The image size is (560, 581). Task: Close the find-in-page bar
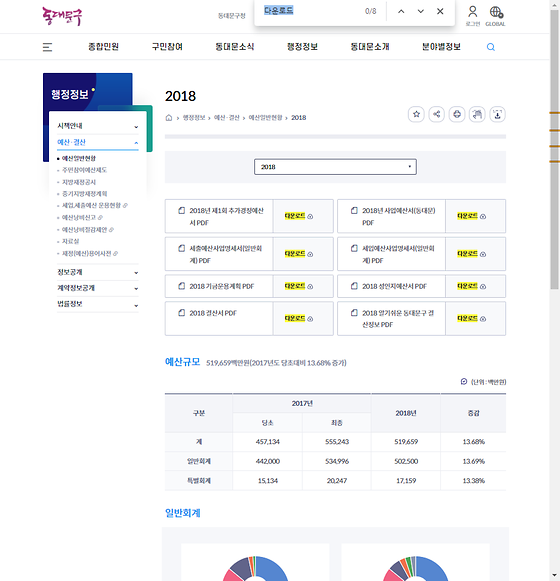(x=440, y=11)
